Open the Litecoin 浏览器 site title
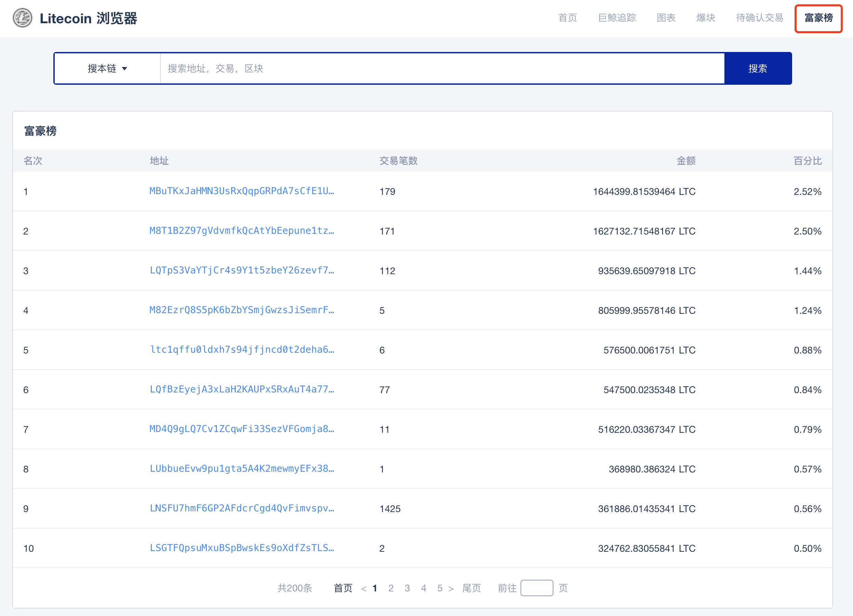The width and height of the screenshot is (853, 616). click(88, 18)
